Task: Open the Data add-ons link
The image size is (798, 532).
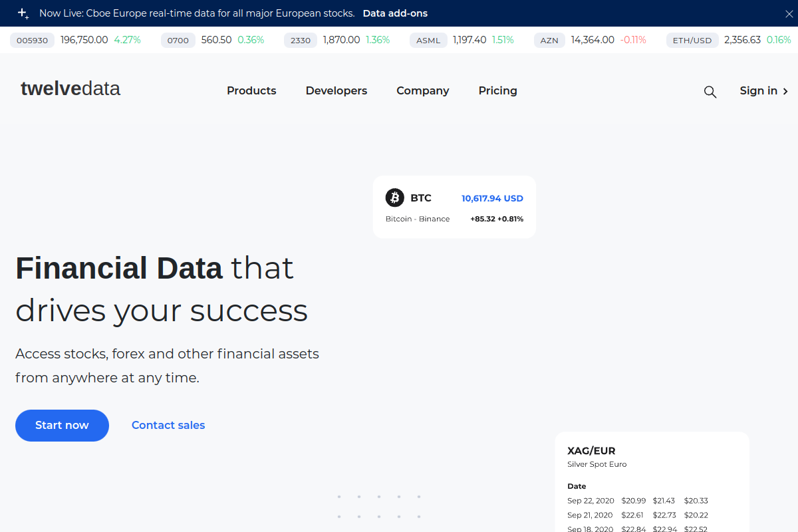Action: click(x=395, y=13)
